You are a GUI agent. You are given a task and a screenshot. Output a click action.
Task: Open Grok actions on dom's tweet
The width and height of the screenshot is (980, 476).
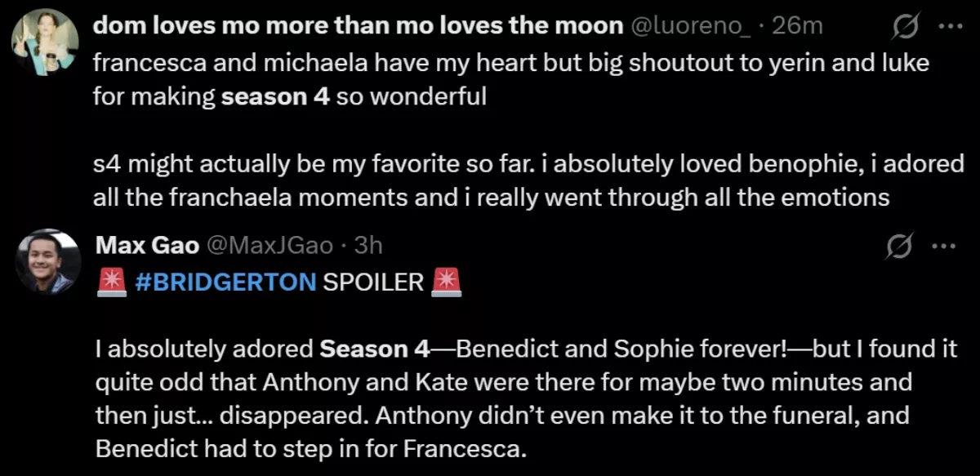click(905, 28)
